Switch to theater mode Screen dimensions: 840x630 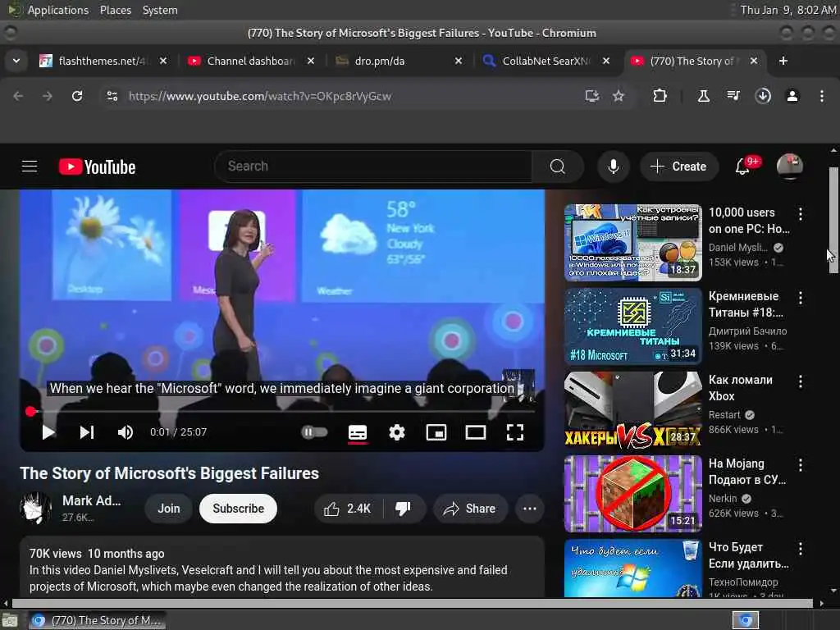476,432
